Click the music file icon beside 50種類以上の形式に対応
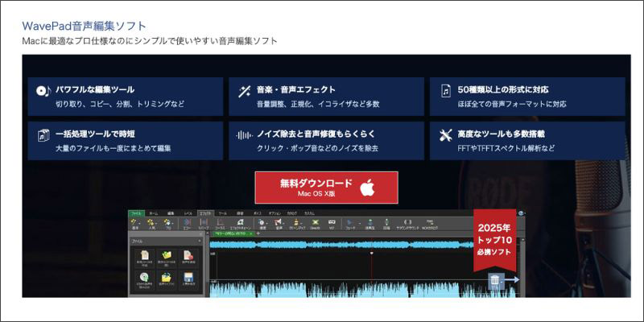 tap(446, 91)
